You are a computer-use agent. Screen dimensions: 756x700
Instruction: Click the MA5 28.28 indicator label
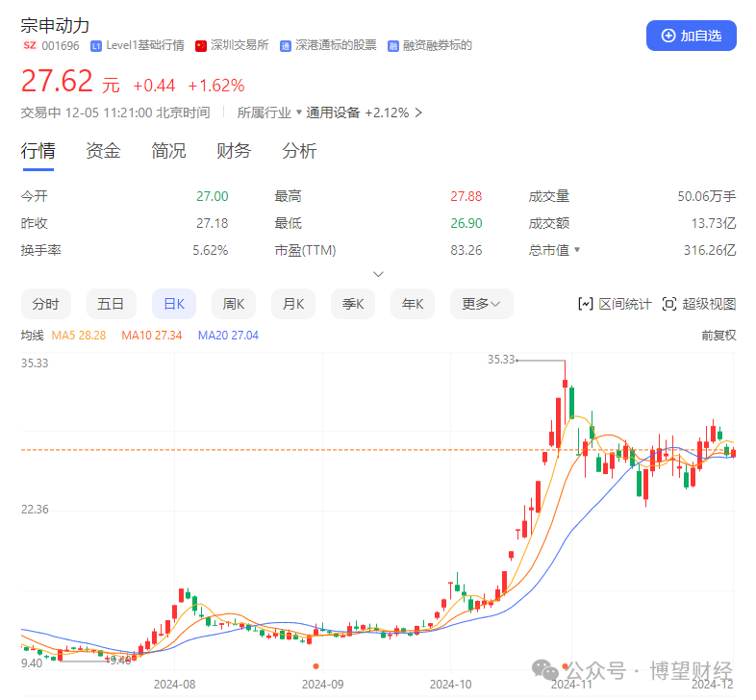click(x=79, y=335)
